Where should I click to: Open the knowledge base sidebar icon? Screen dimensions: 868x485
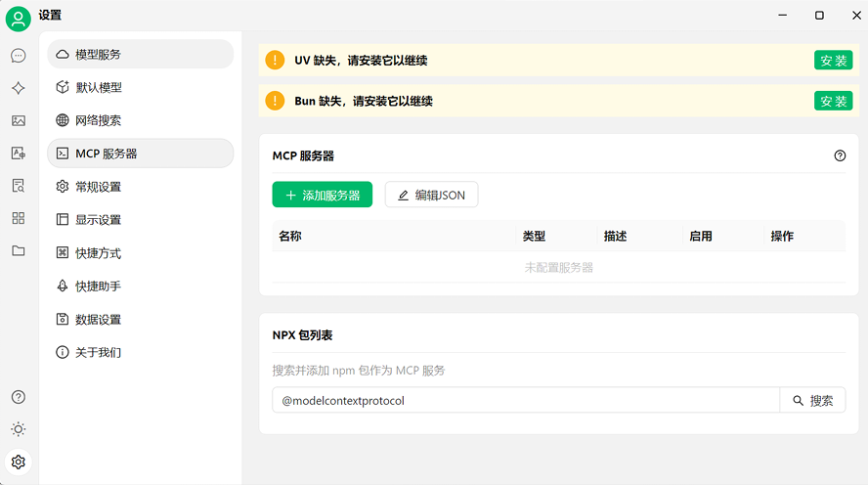(x=19, y=186)
